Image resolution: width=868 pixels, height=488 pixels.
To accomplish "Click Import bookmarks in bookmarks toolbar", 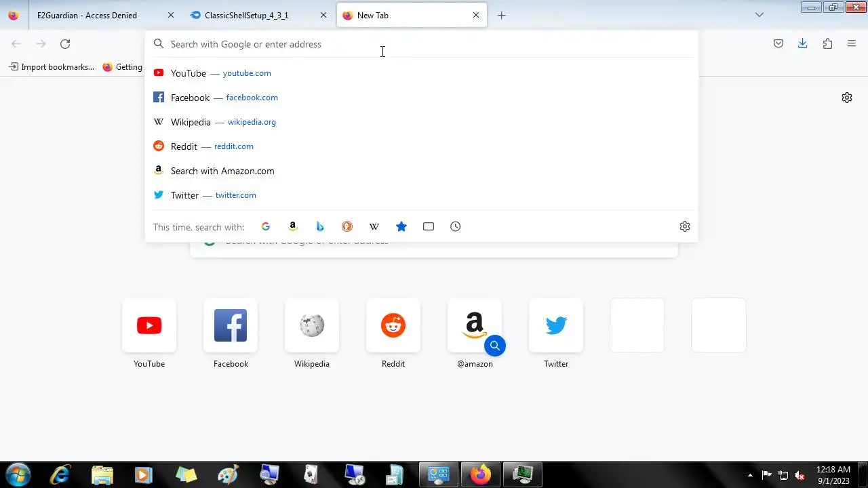I will 52,67.
